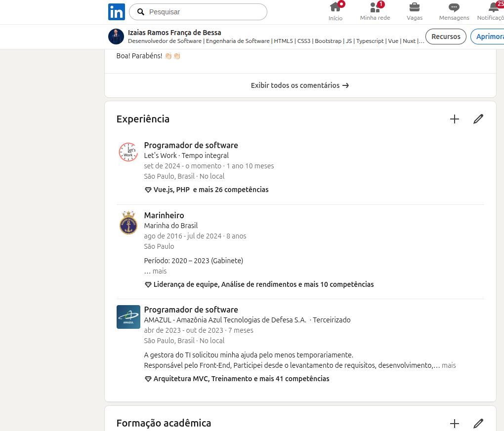This screenshot has height=431, width=504.
Task: Click the AMAZUL company logo
Action: pos(128,317)
